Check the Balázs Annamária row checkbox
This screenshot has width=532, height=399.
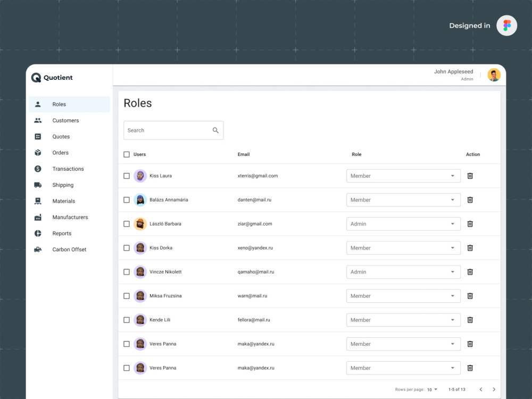pos(127,200)
